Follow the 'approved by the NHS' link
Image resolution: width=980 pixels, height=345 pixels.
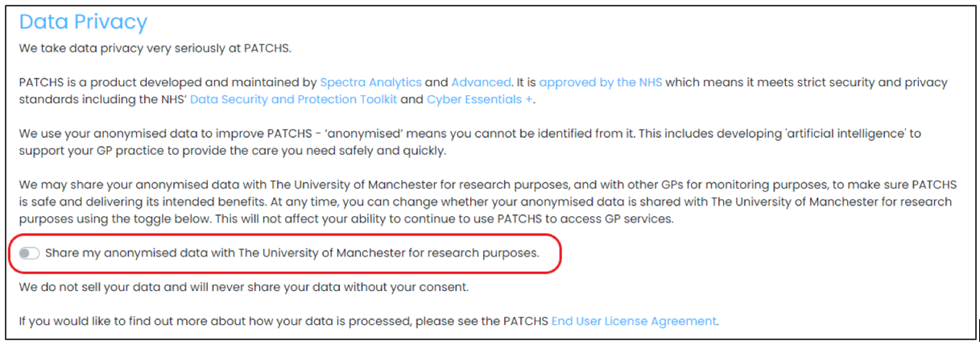point(601,82)
